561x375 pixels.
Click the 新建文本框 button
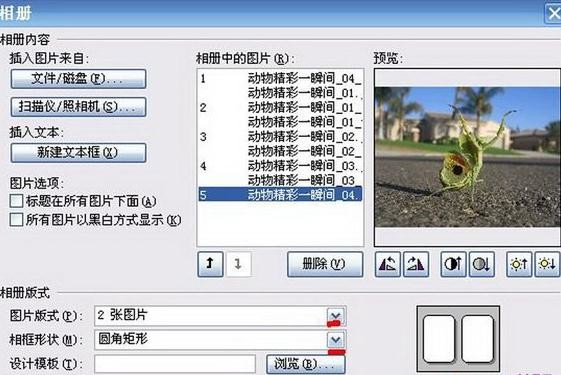[x=78, y=153]
